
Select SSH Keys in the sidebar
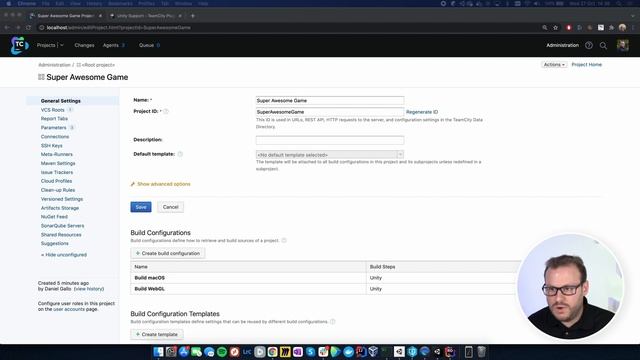point(51,145)
